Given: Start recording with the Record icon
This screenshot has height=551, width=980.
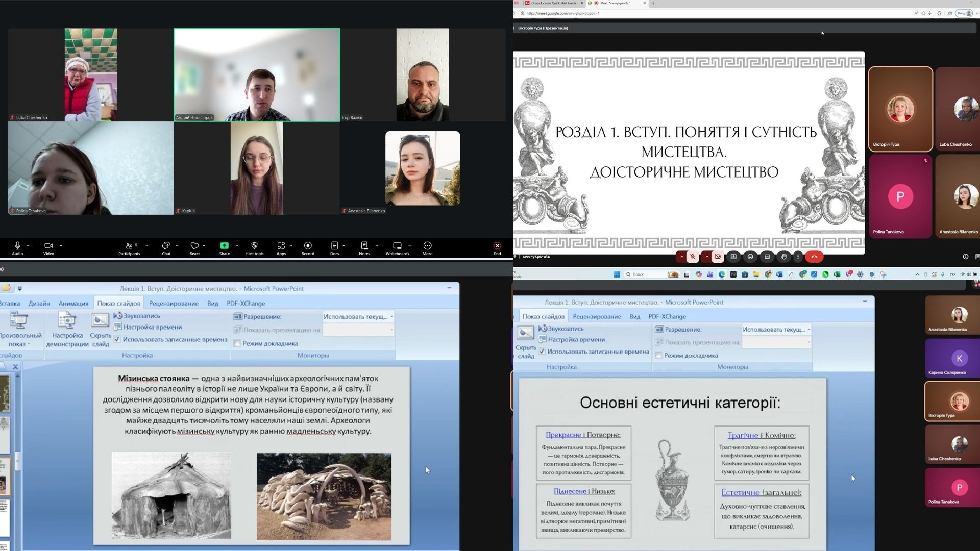Looking at the screenshot, I should pyautogui.click(x=308, y=246).
